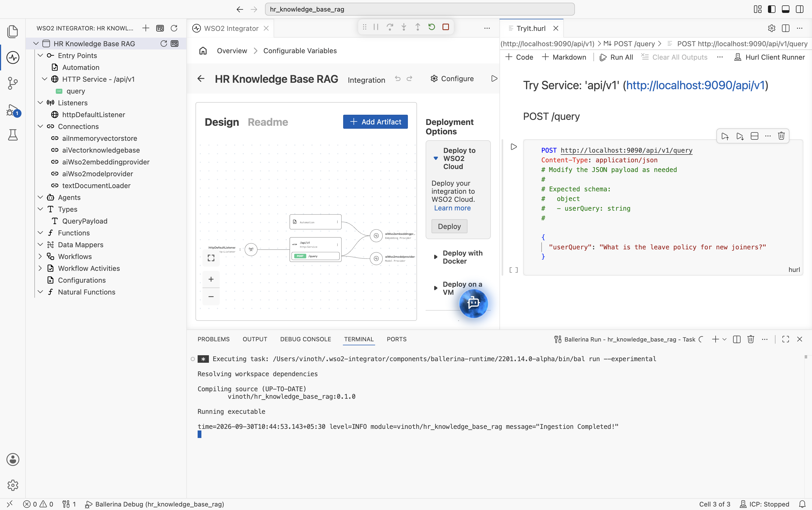Open Source Control view
This screenshot has height=510, width=812.
[x=13, y=83]
